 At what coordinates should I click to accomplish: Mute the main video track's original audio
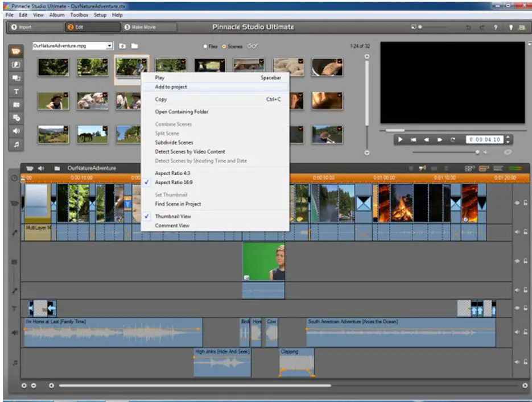click(517, 232)
